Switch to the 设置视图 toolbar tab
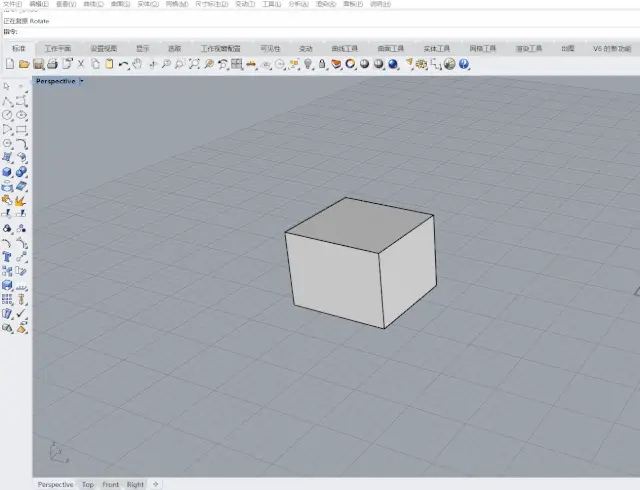 point(104,49)
